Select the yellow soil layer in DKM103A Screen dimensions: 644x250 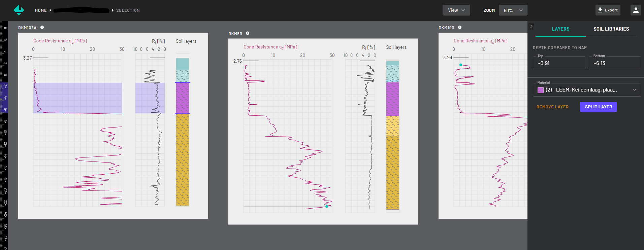coord(183,160)
